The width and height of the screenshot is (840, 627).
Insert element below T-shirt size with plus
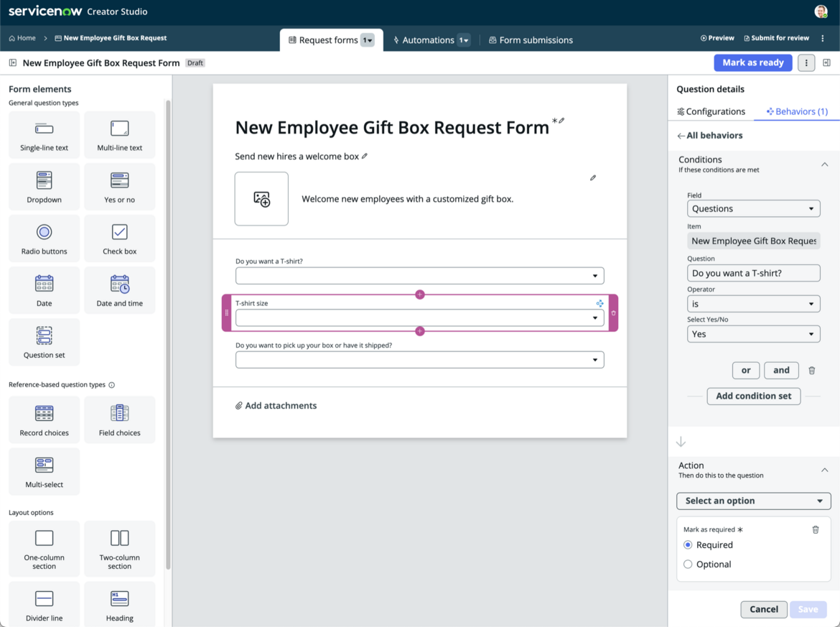[x=420, y=331]
